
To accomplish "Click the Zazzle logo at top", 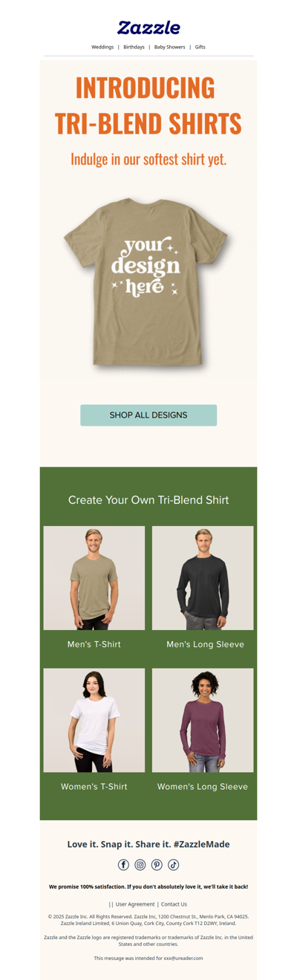I will 148,27.
